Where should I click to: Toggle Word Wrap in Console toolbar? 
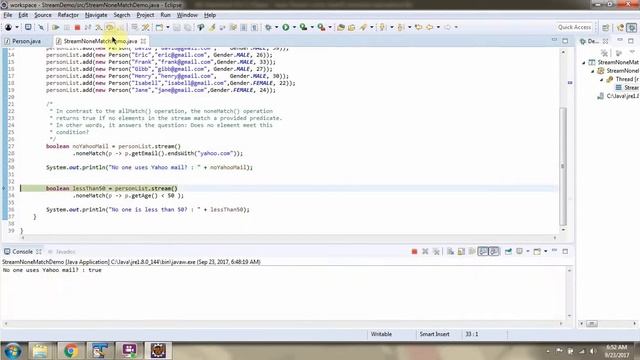point(472,251)
